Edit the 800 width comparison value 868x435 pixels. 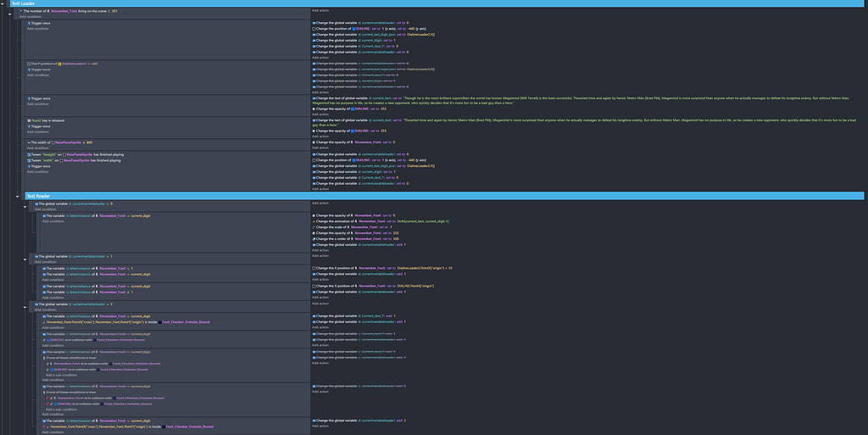coord(89,142)
